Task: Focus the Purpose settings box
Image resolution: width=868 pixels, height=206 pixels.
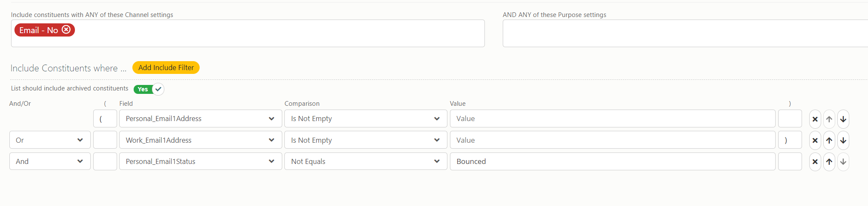Action: pyautogui.click(x=685, y=33)
